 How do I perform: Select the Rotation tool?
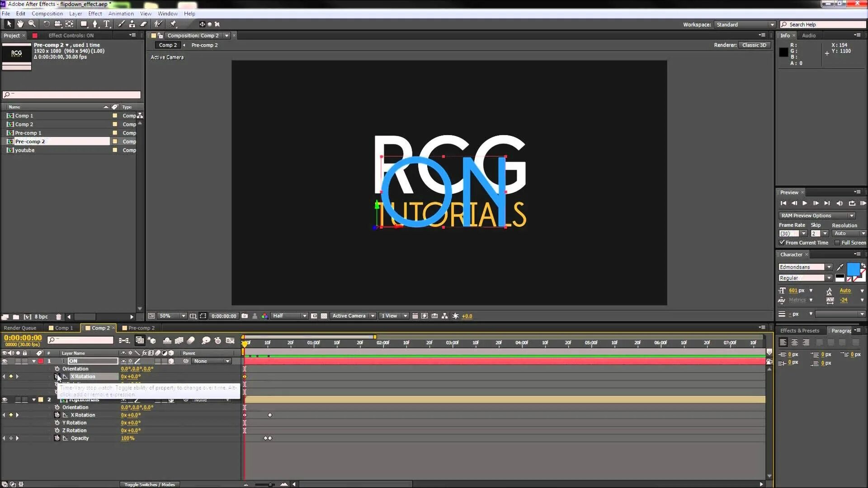coord(46,24)
